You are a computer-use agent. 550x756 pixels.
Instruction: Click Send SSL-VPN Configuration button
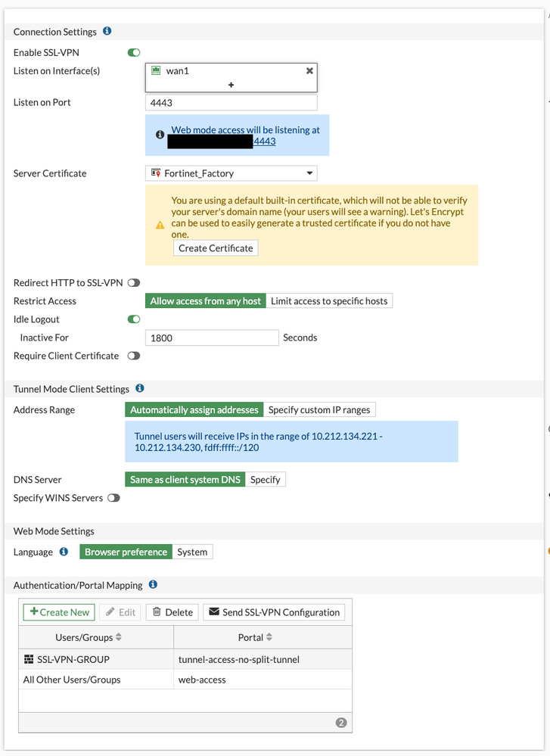[x=274, y=612]
